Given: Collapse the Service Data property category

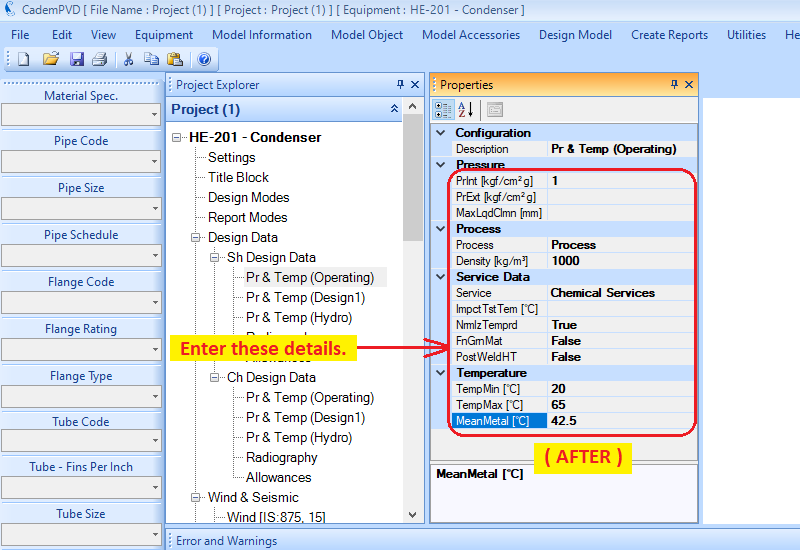Looking at the screenshot, I should click(442, 277).
